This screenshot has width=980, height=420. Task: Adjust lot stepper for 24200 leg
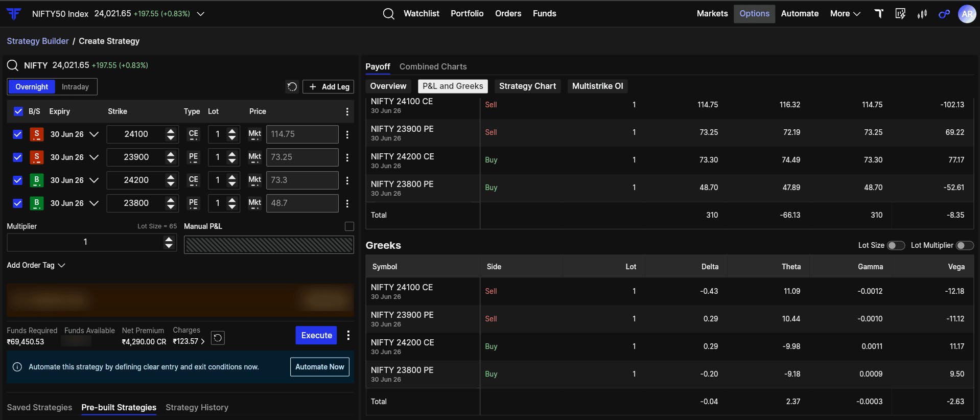(232, 180)
